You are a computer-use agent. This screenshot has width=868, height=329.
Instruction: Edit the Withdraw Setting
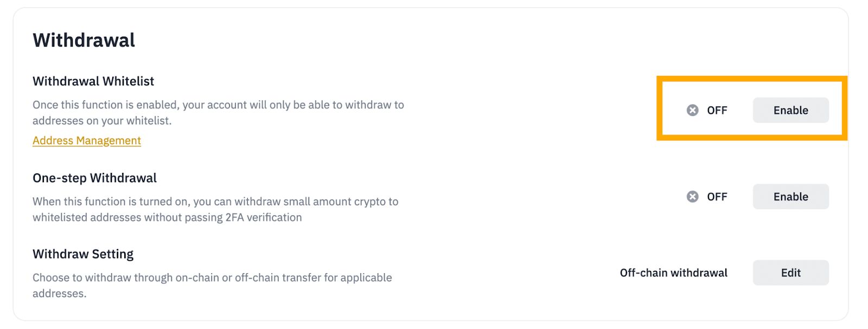[x=790, y=273]
